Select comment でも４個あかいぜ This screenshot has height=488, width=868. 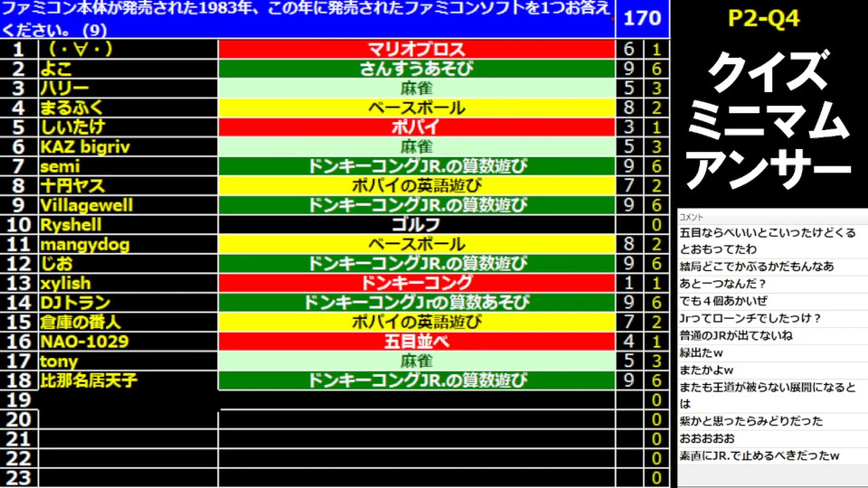(723, 301)
